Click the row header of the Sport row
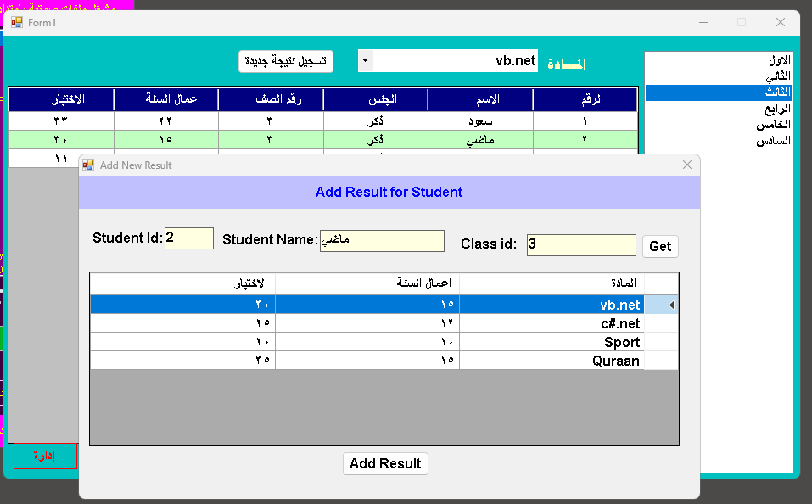The width and height of the screenshot is (812, 504). coord(661,342)
